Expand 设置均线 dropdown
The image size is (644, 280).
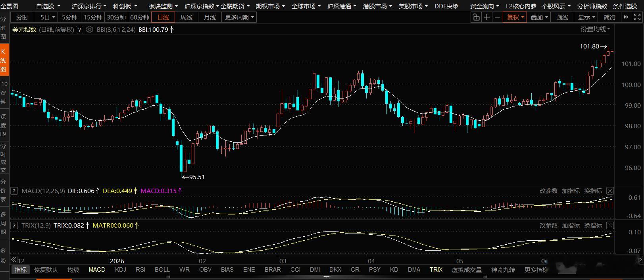(595, 29)
